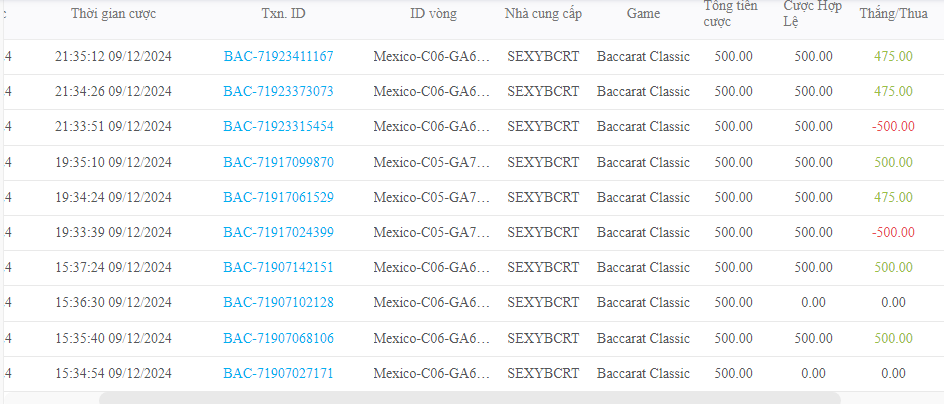This screenshot has width=944, height=404.
Task: Select the -500.00 loss in the 21:33:51 row
Action: click(x=893, y=127)
